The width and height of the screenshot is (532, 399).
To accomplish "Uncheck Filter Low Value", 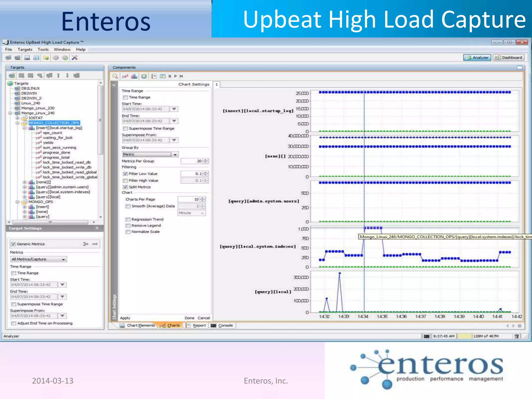I will pyautogui.click(x=125, y=174).
